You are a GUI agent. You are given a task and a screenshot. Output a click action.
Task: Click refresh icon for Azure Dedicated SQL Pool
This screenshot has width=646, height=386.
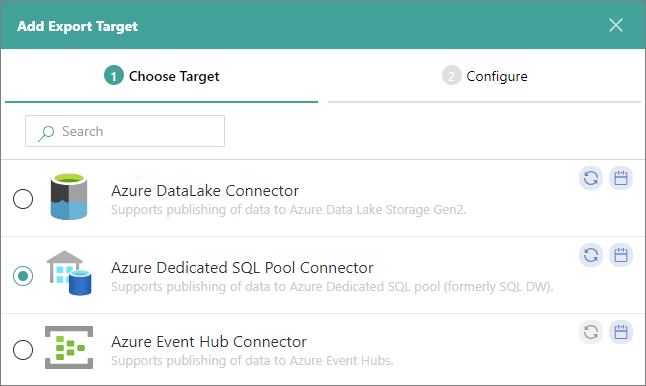point(591,255)
